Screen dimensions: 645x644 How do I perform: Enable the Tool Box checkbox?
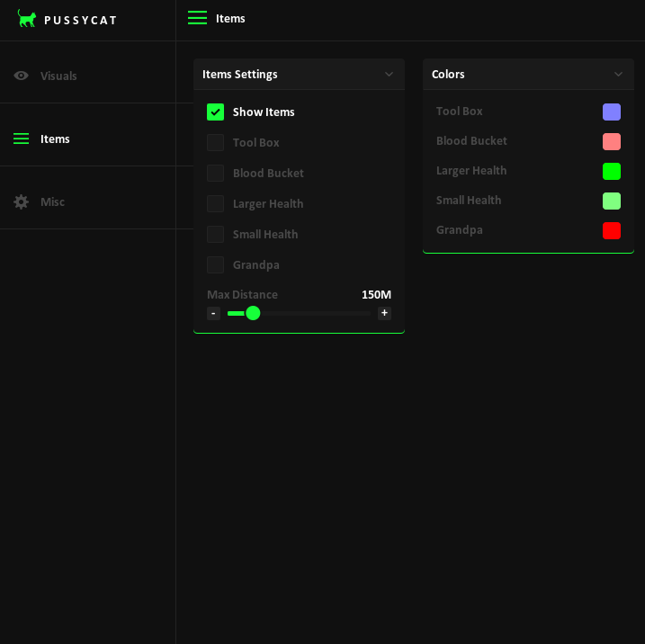click(215, 142)
